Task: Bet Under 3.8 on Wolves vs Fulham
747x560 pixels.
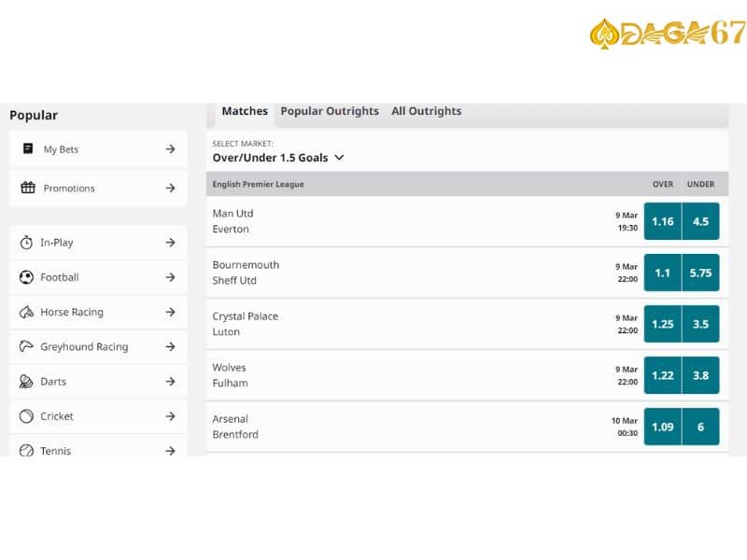Action: (701, 375)
